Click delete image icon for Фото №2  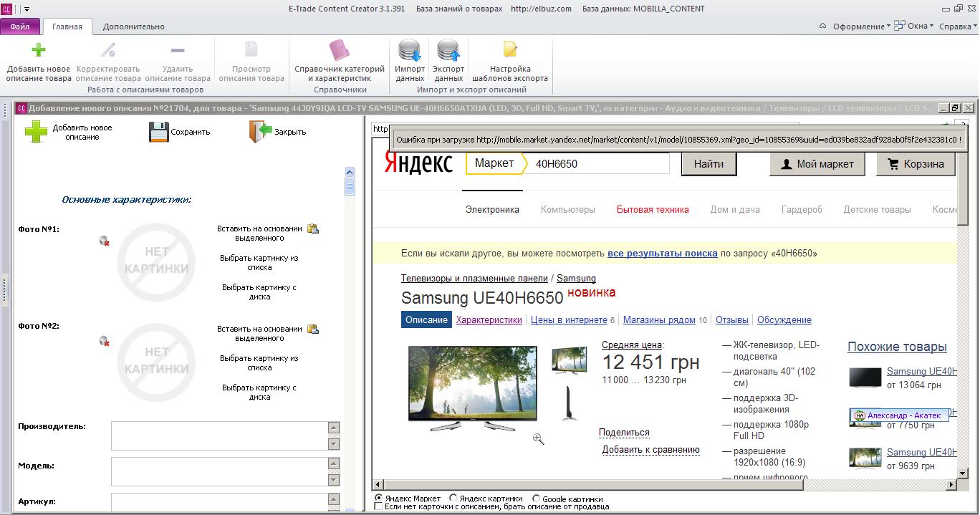[x=105, y=341]
